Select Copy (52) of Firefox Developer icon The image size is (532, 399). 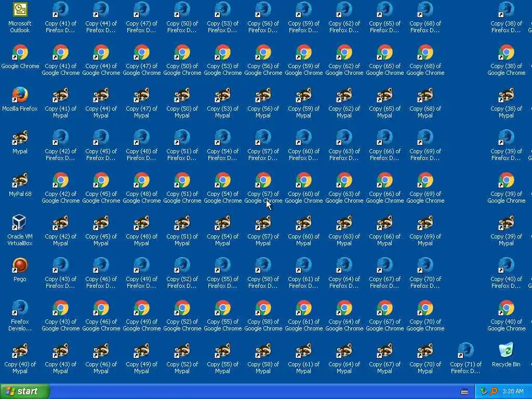[x=182, y=265]
